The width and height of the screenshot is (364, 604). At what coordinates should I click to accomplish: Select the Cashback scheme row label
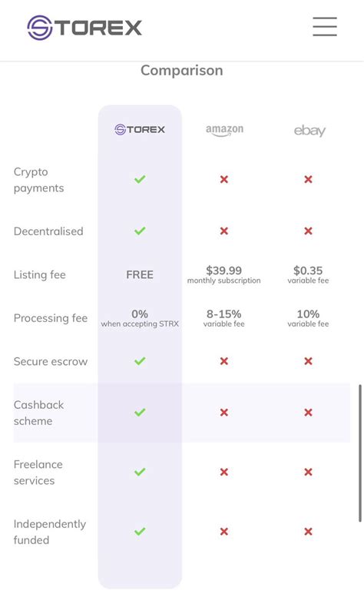click(39, 413)
